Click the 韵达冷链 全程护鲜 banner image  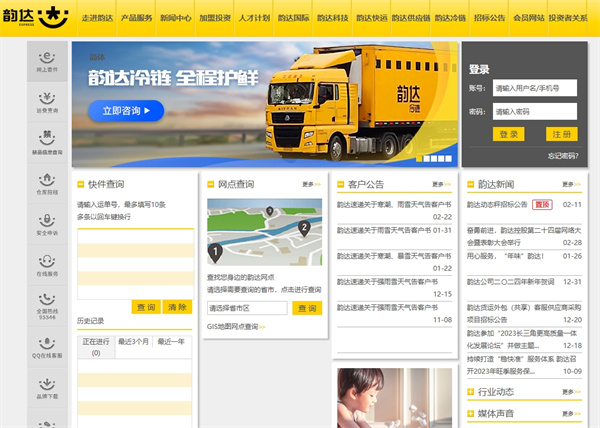[x=264, y=104]
